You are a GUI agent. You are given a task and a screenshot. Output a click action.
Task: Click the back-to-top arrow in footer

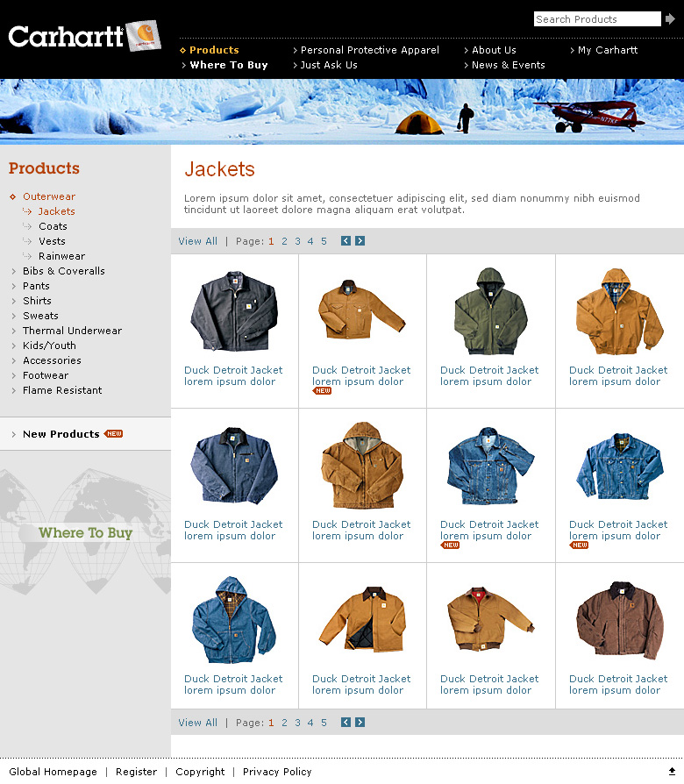tap(672, 772)
